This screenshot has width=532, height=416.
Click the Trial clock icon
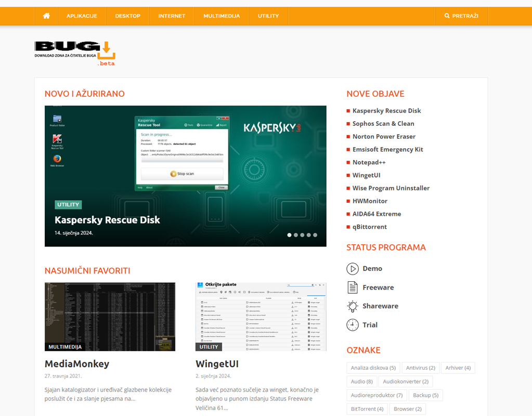[353, 324]
